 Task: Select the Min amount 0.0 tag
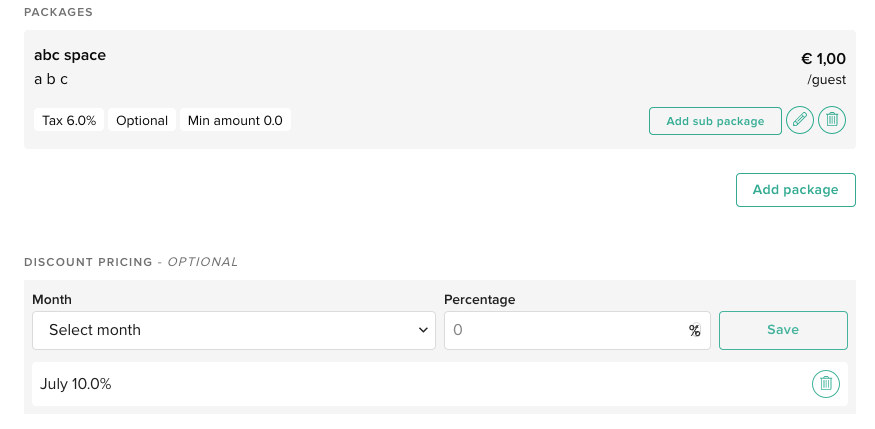pos(235,120)
